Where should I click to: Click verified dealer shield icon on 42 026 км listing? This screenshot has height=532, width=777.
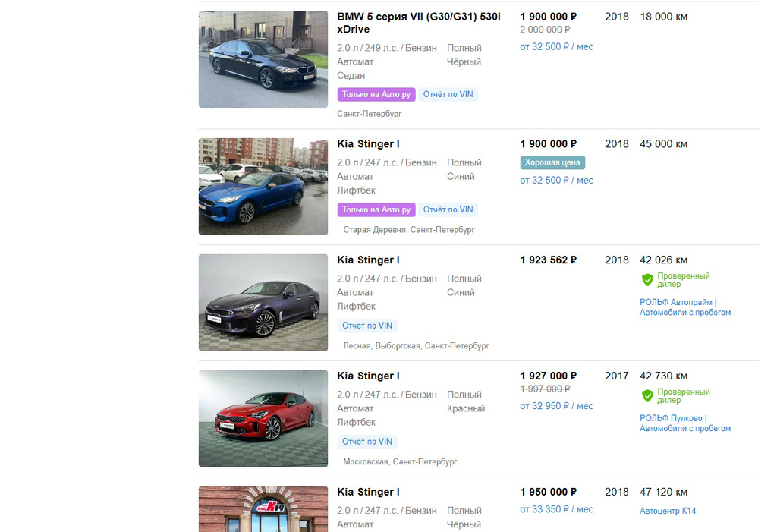click(647, 280)
